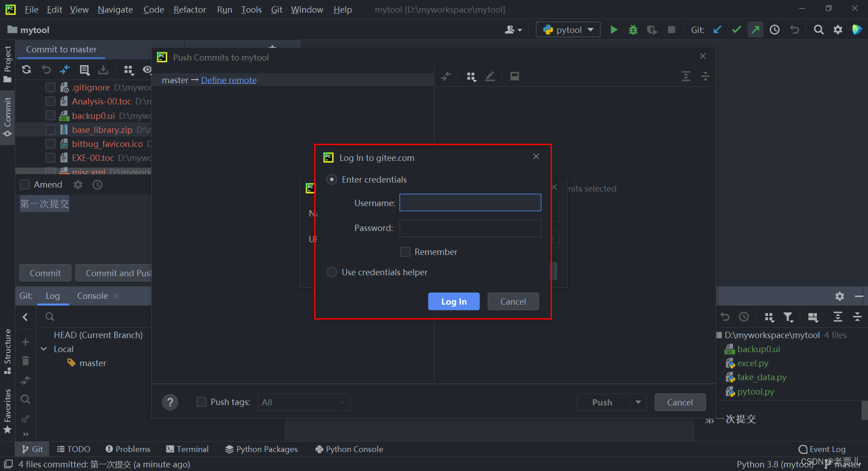Run with coverage icon in toolbar
This screenshot has width=868, height=471.
[x=652, y=30]
